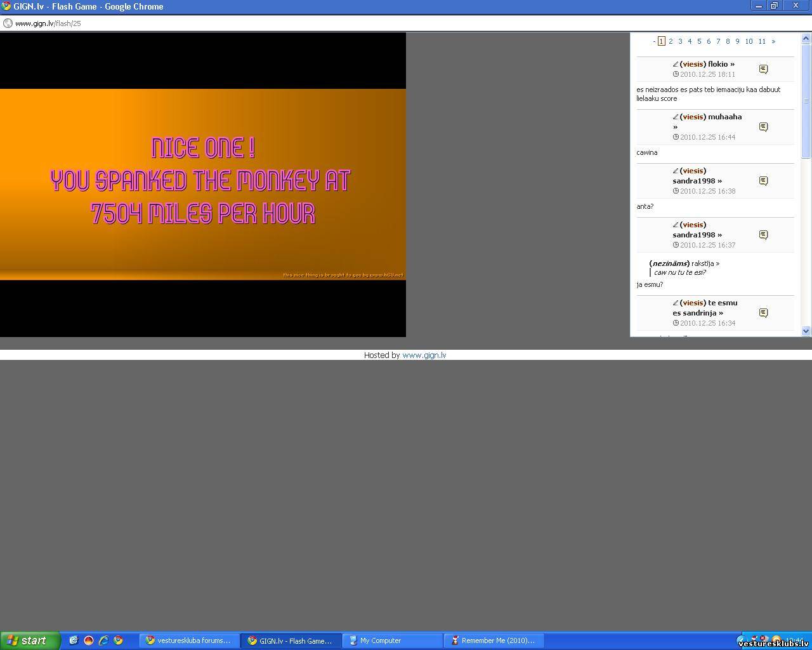This screenshot has width=812, height=650.
Task: Click reply icon on muhaaha's comment
Action: click(763, 127)
